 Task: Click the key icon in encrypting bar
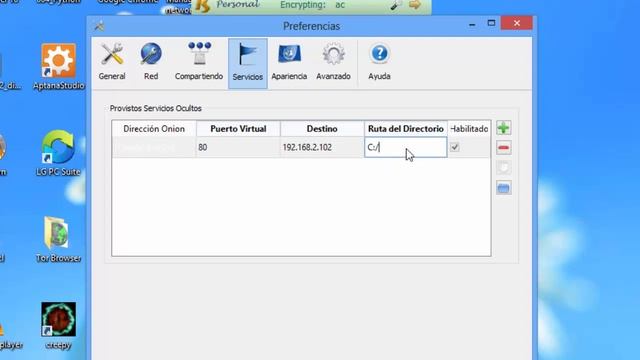[395, 5]
